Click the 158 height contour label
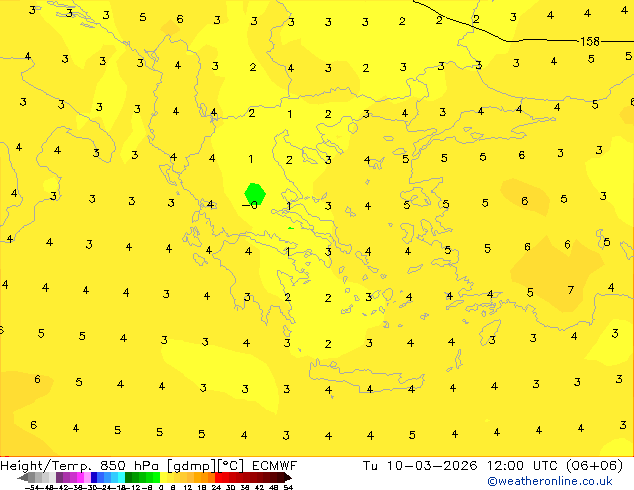This screenshot has width=634, height=490. 590,41
